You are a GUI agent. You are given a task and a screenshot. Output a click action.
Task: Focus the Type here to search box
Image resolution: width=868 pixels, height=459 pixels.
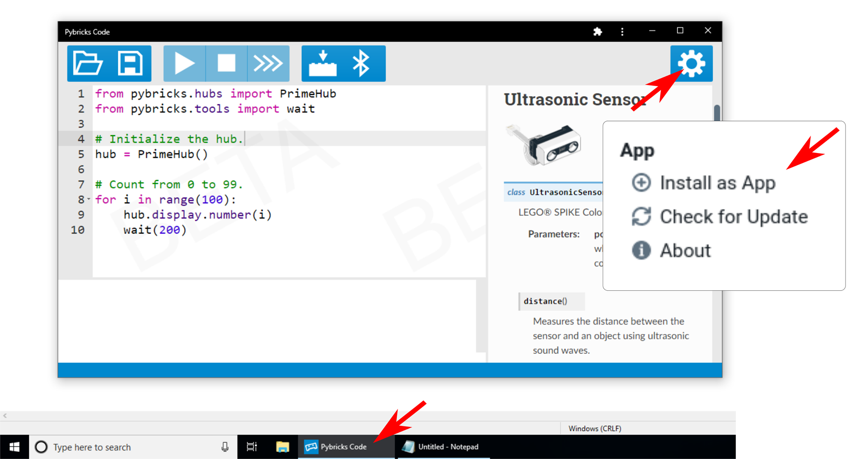click(133, 447)
